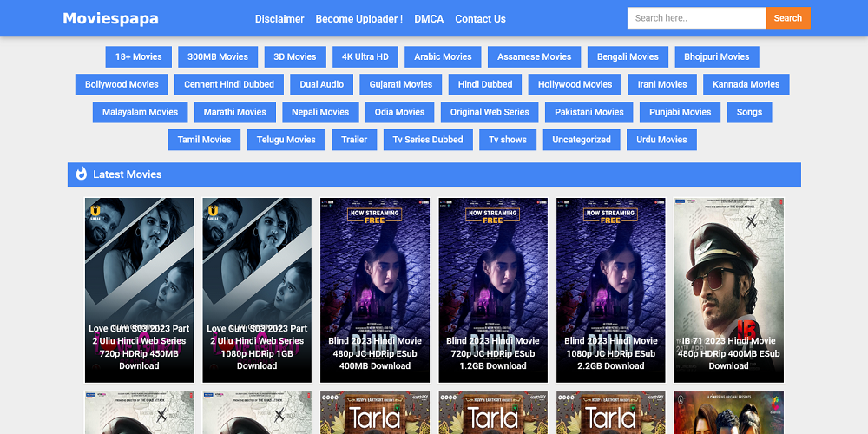This screenshot has width=868, height=434.
Task: Go to Become Uploader ! page
Action: tap(359, 19)
